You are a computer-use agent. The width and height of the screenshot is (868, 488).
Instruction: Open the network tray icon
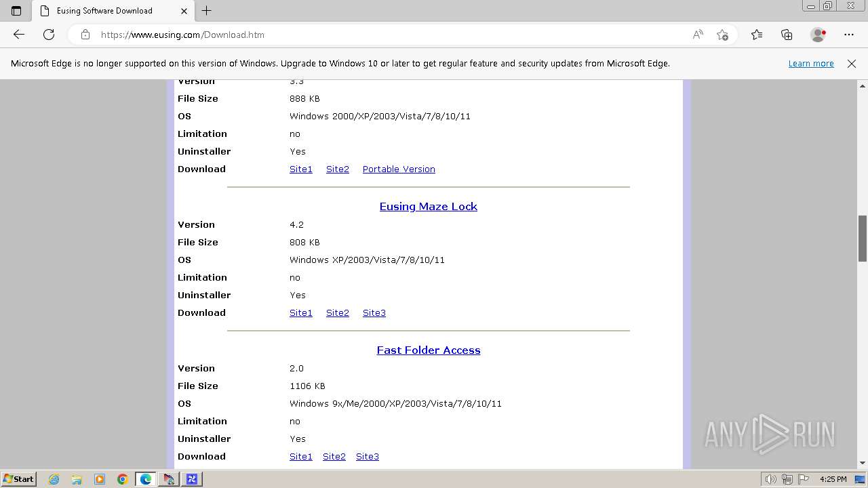pyautogui.click(x=787, y=479)
